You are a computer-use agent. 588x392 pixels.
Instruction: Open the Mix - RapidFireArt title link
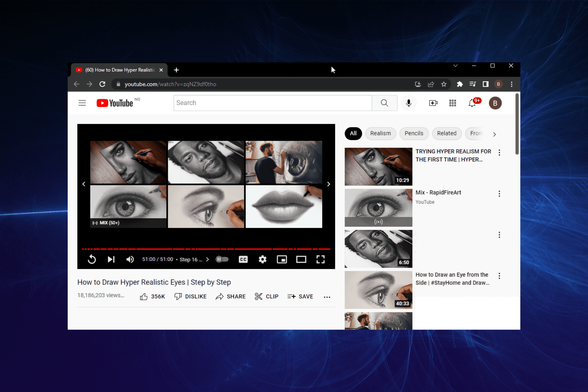tap(438, 193)
